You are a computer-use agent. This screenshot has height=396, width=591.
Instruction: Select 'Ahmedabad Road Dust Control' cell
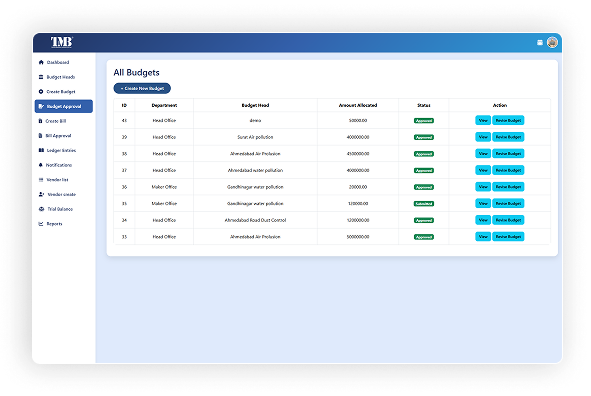(255, 220)
